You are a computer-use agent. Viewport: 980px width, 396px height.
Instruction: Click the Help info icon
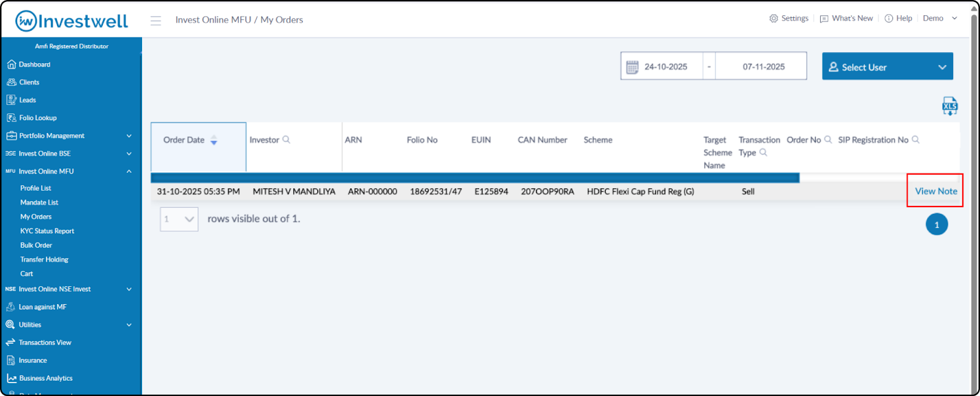(x=889, y=18)
